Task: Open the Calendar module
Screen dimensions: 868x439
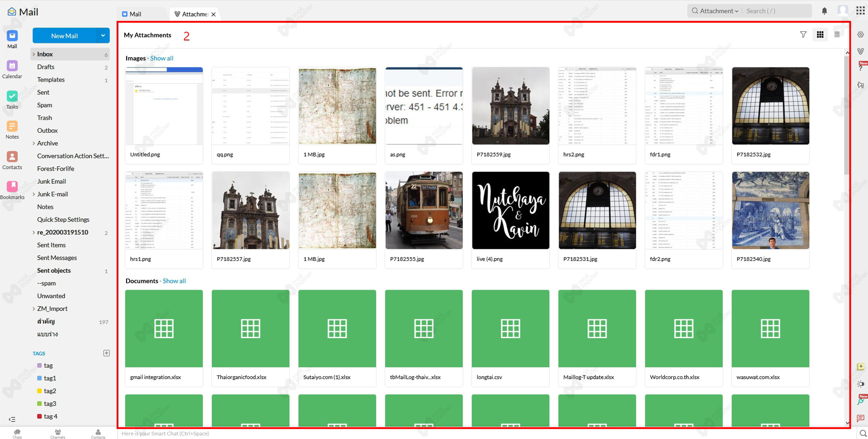Action: tap(12, 69)
